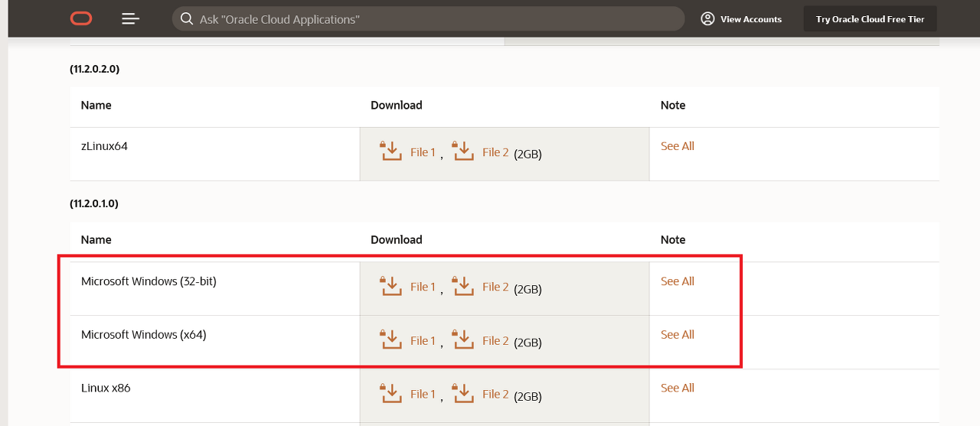
Task: Click the View Accounts profile icon
Action: pos(707,18)
